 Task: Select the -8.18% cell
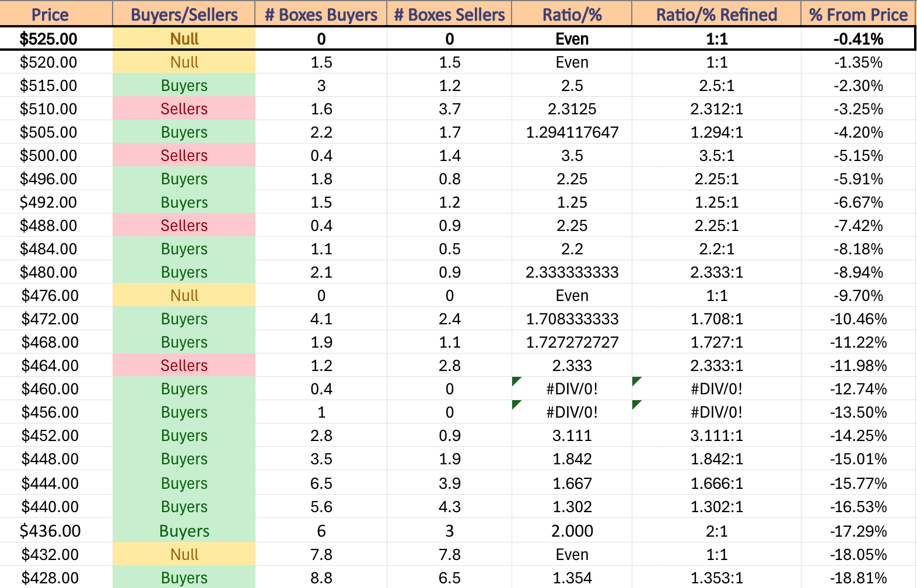[x=858, y=249]
